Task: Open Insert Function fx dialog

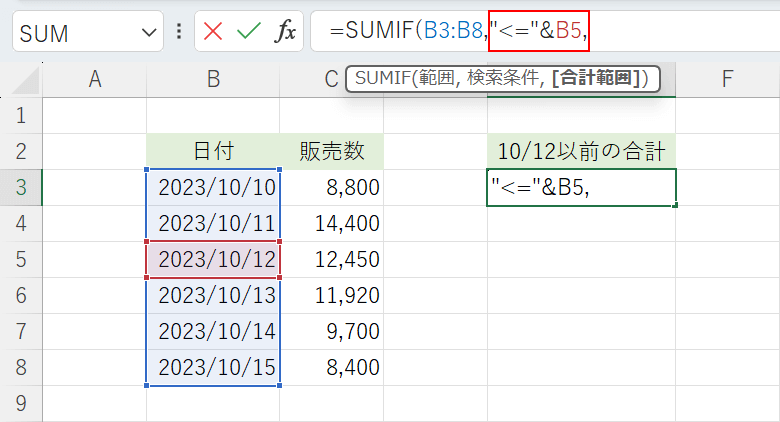Action: pos(285,32)
